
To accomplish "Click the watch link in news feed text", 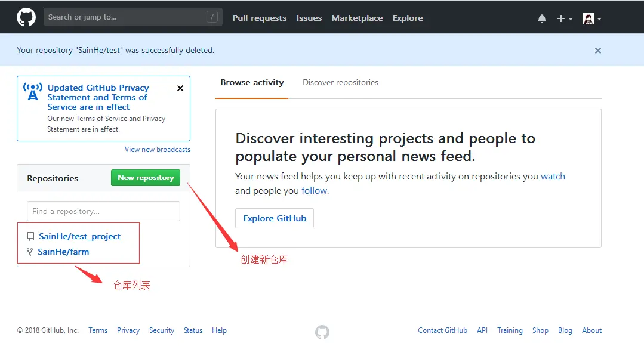I will [x=553, y=177].
